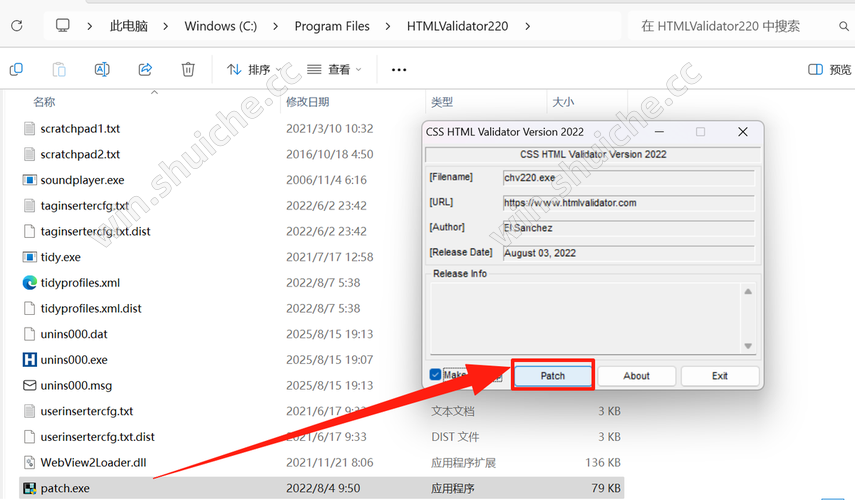The width and height of the screenshot is (855, 500).
Task: Click the Release Info text area
Action: tap(585, 318)
